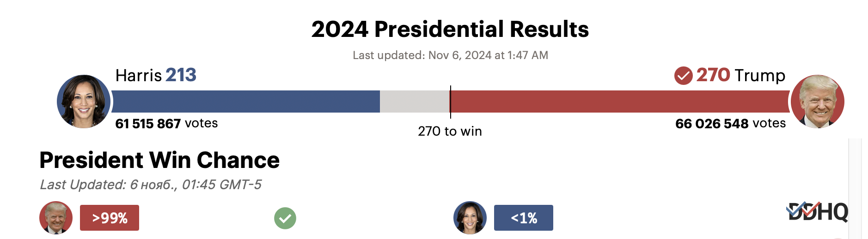This screenshot has width=868, height=239.
Task: Click the 270 to win marker line
Action: (x=450, y=102)
